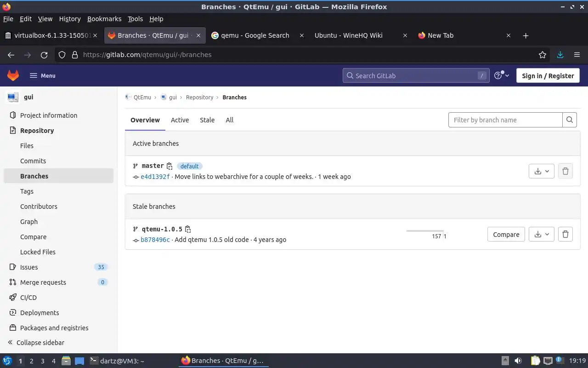The width and height of the screenshot is (588, 368).
Task: Switch to the All branches tab
Action: pyautogui.click(x=230, y=120)
